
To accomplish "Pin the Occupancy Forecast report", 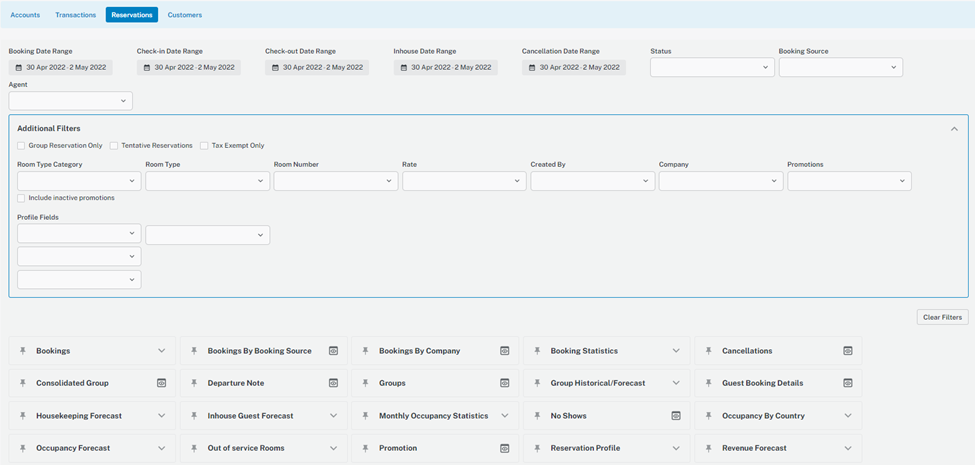I will point(23,448).
